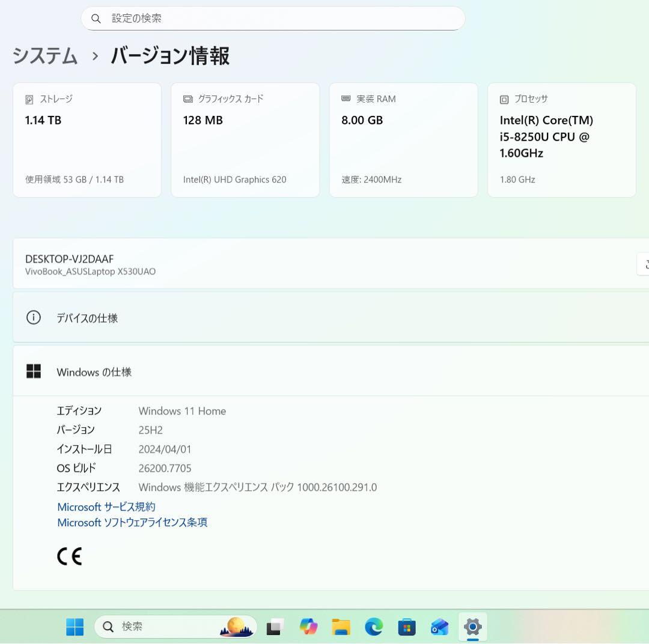Click the active Settings gear in the taskbar
The width and height of the screenshot is (649, 644).
click(473, 626)
